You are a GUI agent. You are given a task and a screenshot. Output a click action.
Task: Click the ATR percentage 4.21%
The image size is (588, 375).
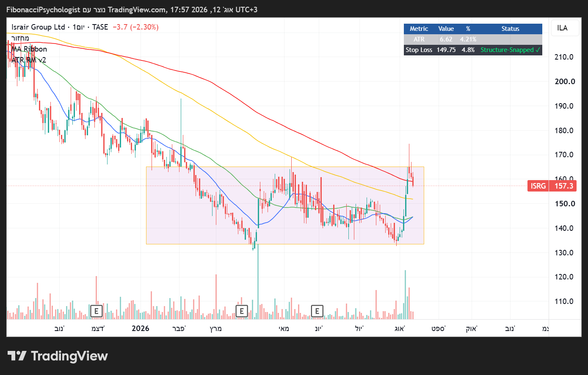tap(468, 39)
